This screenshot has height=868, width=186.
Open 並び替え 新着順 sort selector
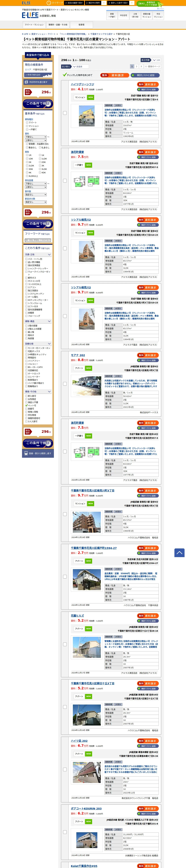pyautogui.click(x=81, y=67)
